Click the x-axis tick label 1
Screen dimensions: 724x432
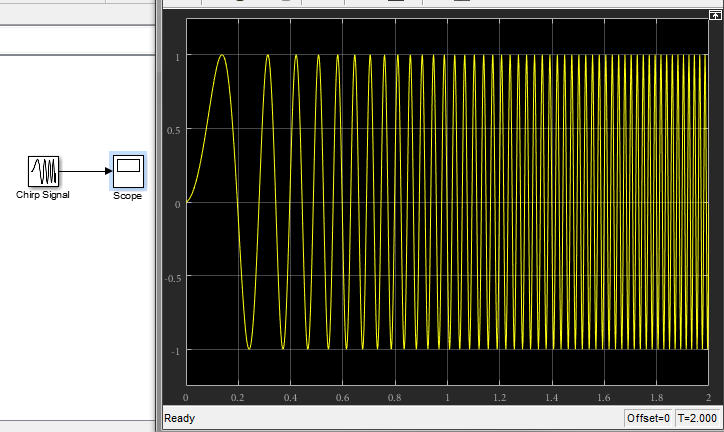(x=448, y=397)
